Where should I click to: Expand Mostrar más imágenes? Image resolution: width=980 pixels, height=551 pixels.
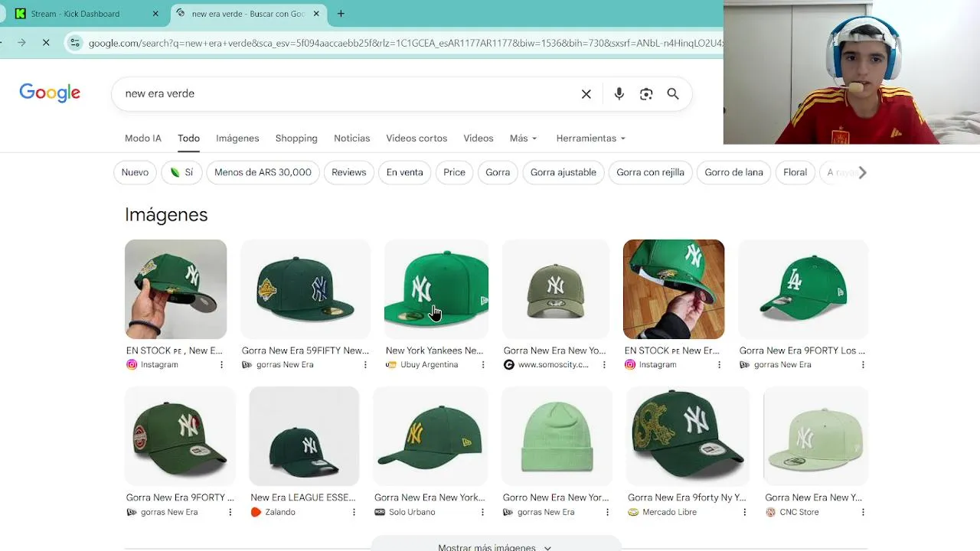[495, 545]
